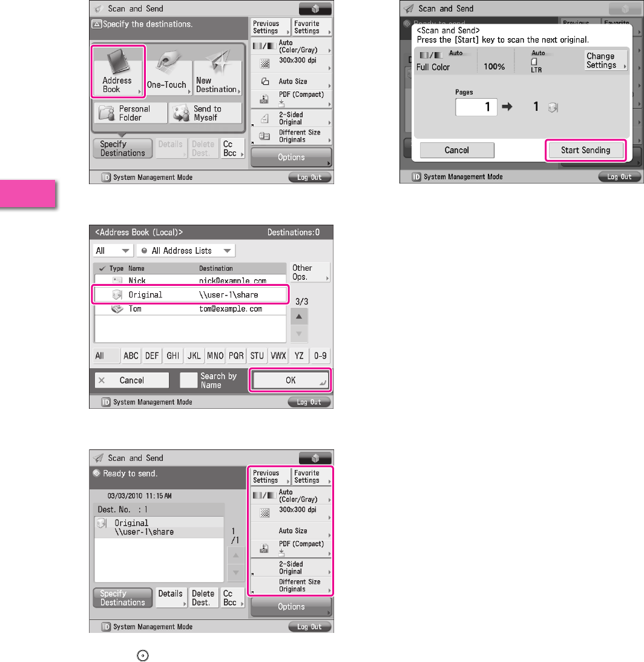The height and width of the screenshot is (662, 644).
Task: Select Send to Myself button
Action: 206,113
